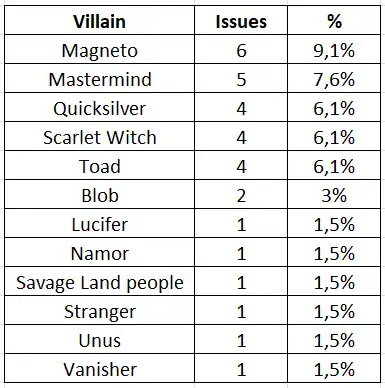Click the Blob cell
The width and height of the screenshot is (385, 388).
pos(99,194)
